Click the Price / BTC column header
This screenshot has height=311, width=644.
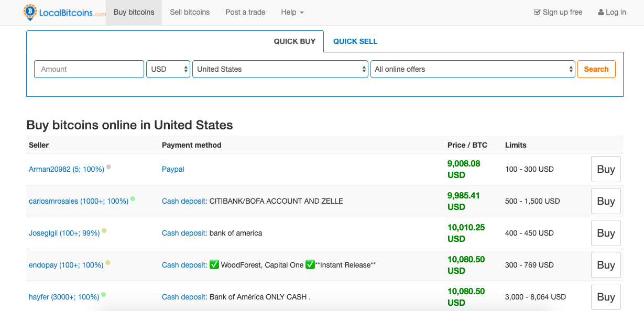[467, 145]
